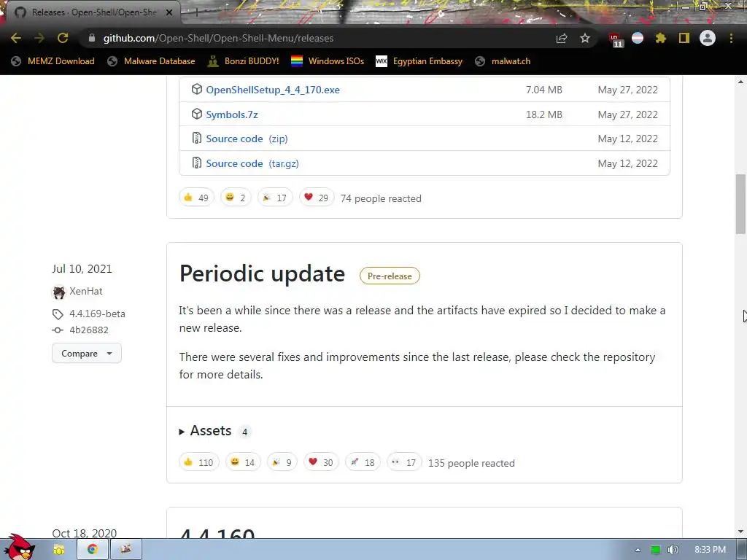Click the laugh reaction with 2
Image resolution: width=747 pixels, height=560 pixels.
pyautogui.click(x=236, y=198)
